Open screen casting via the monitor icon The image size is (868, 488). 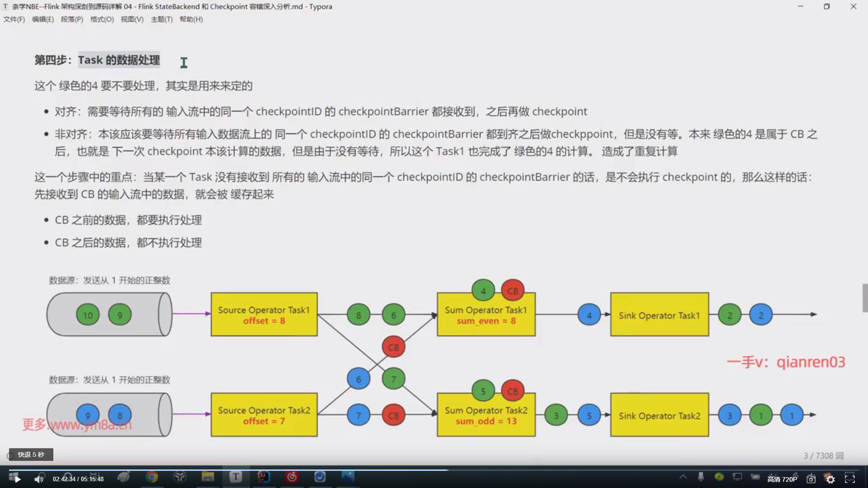click(737, 477)
